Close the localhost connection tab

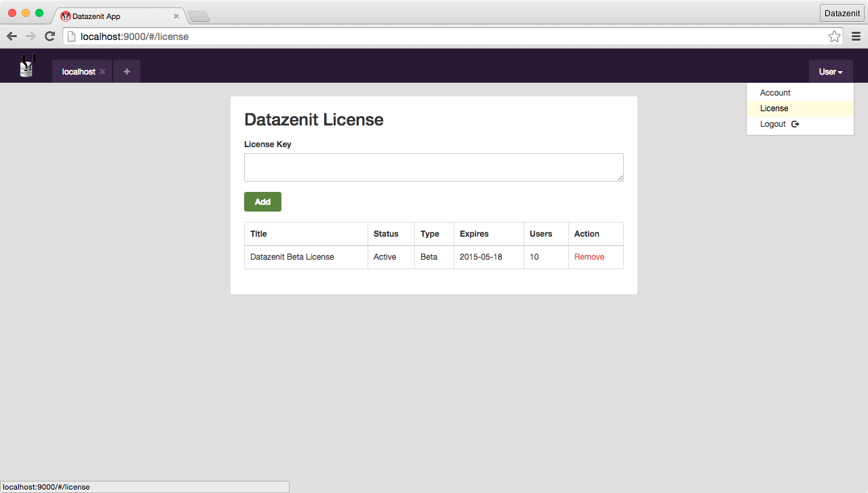(x=102, y=72)
